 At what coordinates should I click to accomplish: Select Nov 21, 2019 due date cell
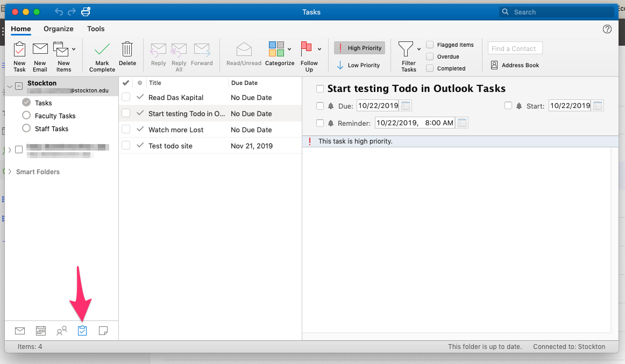252,146
